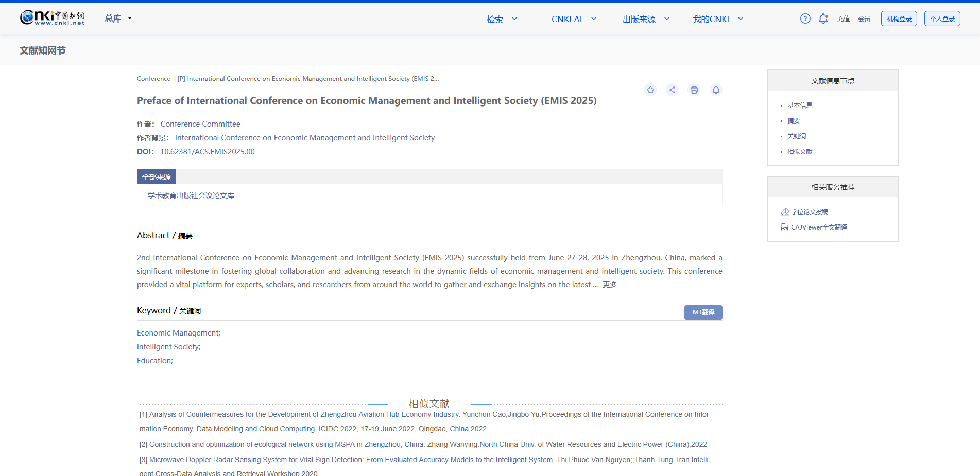
Task: Expand the 出版来源 menu
Action: (646, 19)
